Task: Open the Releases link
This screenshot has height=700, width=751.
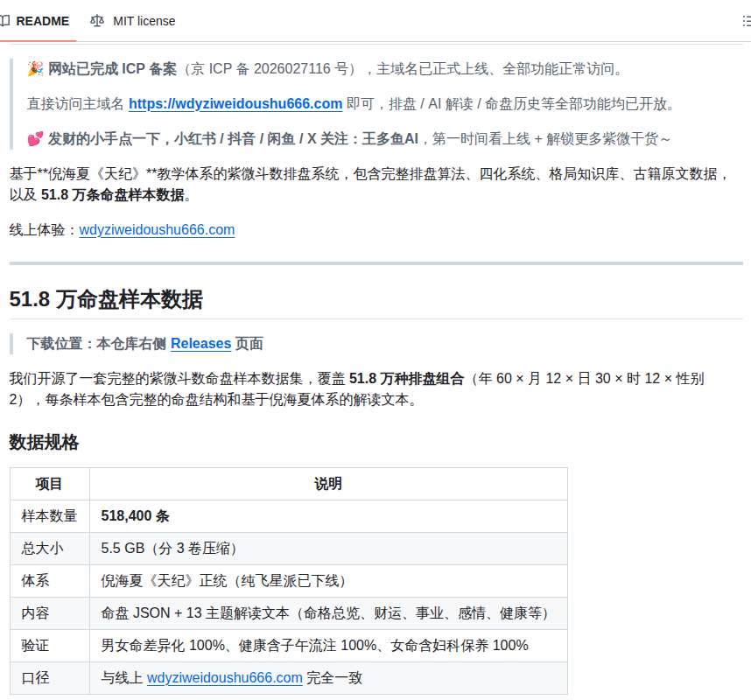Action: [x=200, y=344]
